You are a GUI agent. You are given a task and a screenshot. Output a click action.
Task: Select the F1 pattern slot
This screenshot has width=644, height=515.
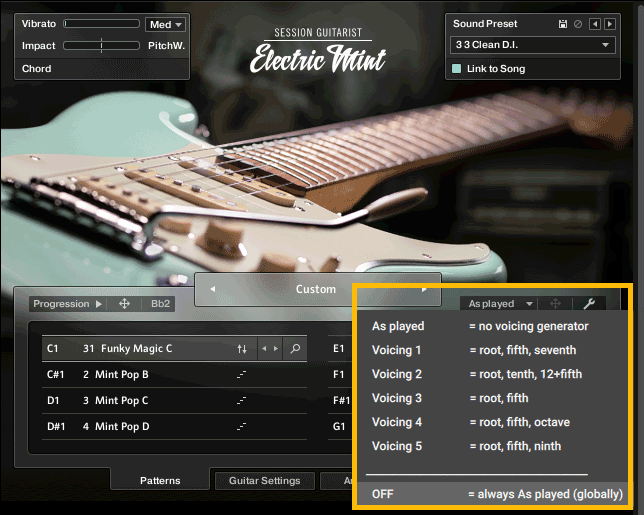tap(340, 375)
